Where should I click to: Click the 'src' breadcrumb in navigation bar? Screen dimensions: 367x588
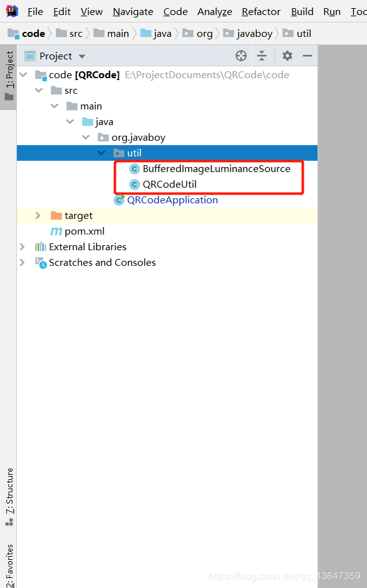click(x=69, y=33)
